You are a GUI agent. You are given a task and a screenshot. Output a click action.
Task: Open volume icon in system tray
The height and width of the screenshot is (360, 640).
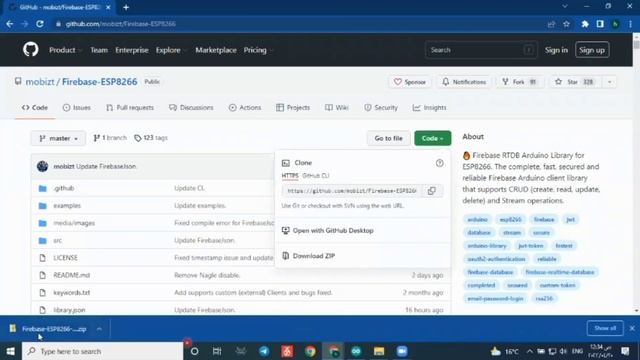(x=563, y=351)
